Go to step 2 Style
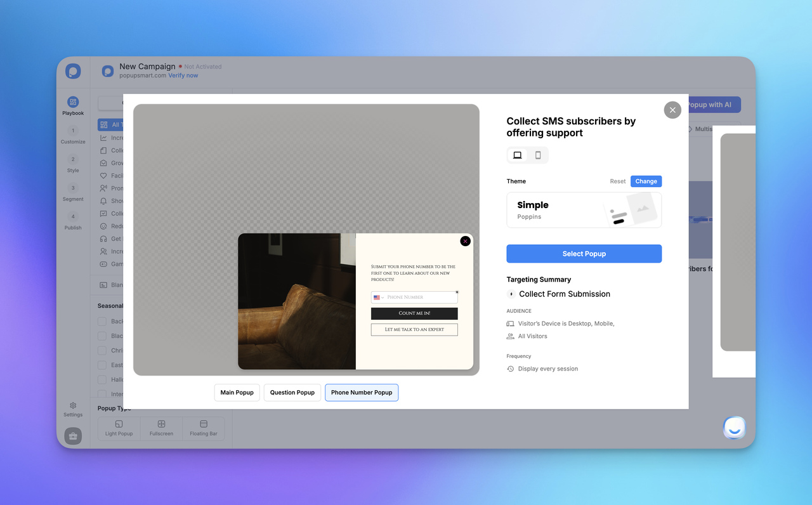Image resolution: width=812 pixels, height=505 pixels. (73, 164)
